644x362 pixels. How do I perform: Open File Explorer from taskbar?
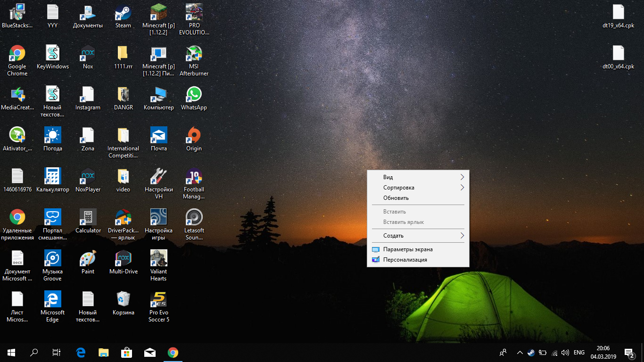103,352
